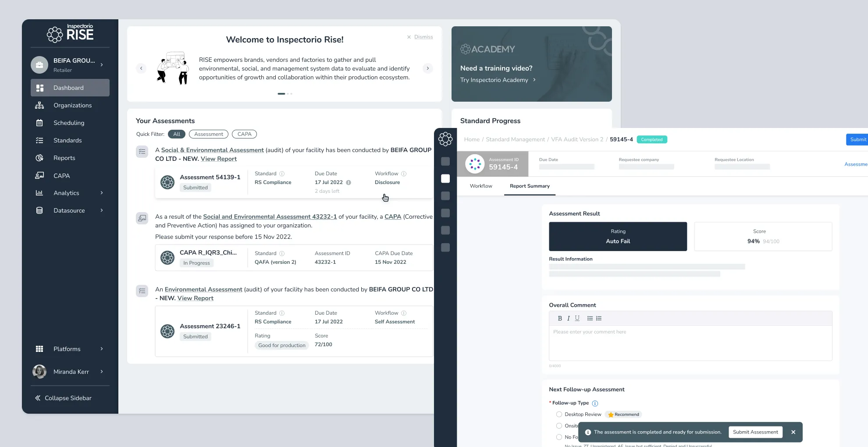868x447 pixels.
Task: Go to the next welcome slide
Action: coord(428,68)
